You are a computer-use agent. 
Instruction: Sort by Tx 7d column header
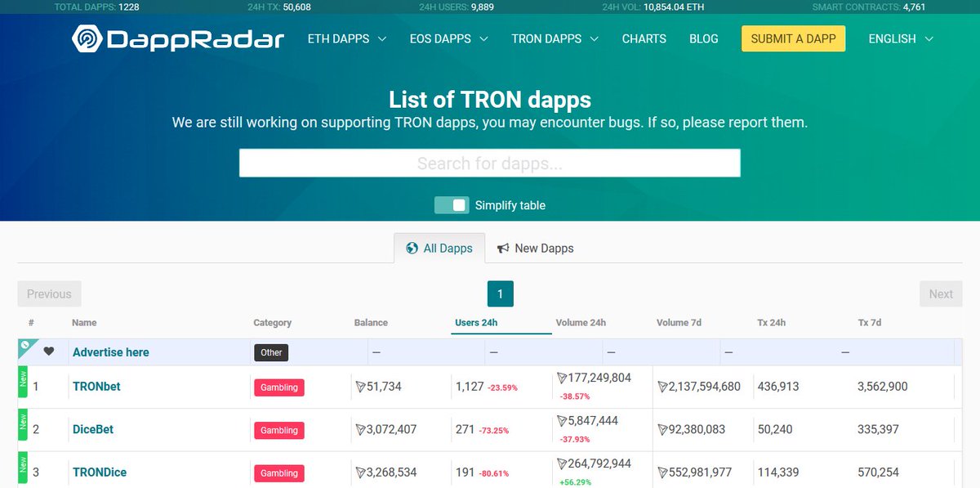coord(870,322)
